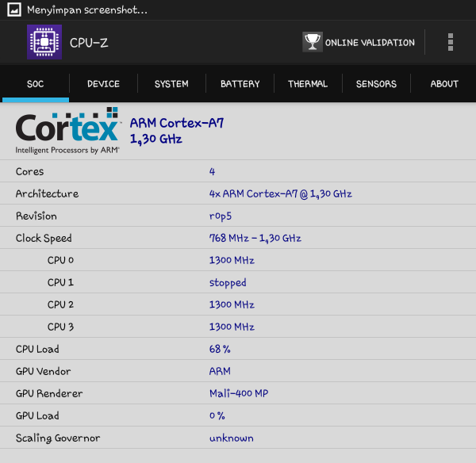Tap the CPU 0 '1300 MHz' value

(x=232, y=260)
